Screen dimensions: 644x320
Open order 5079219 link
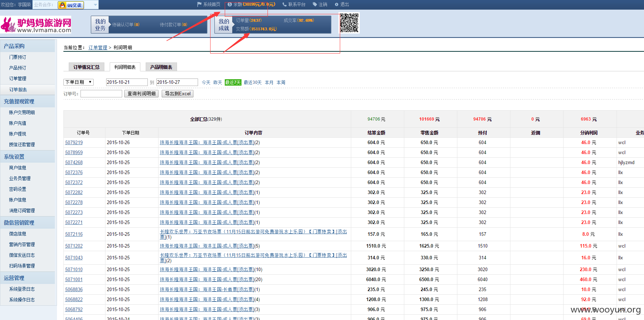click(74, 142)
